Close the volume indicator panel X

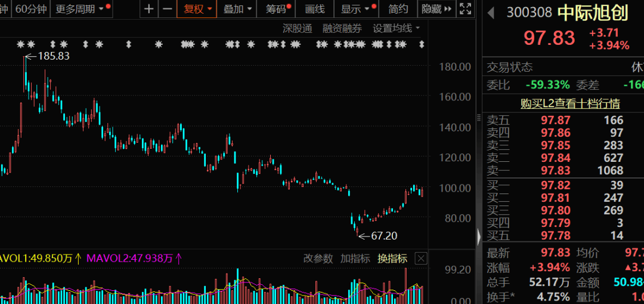click(421, 259)
